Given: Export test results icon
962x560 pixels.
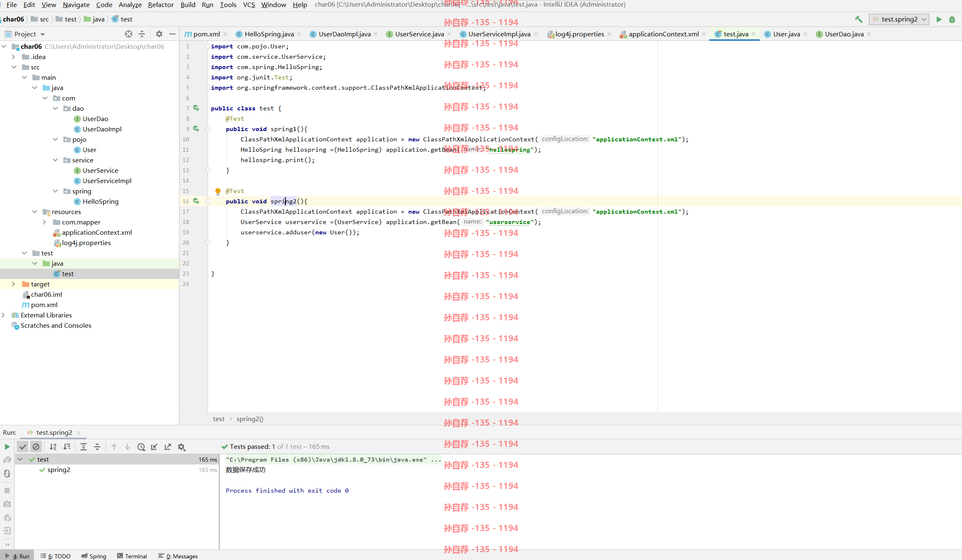Looking at the screenshot, I should click(168, 447).
